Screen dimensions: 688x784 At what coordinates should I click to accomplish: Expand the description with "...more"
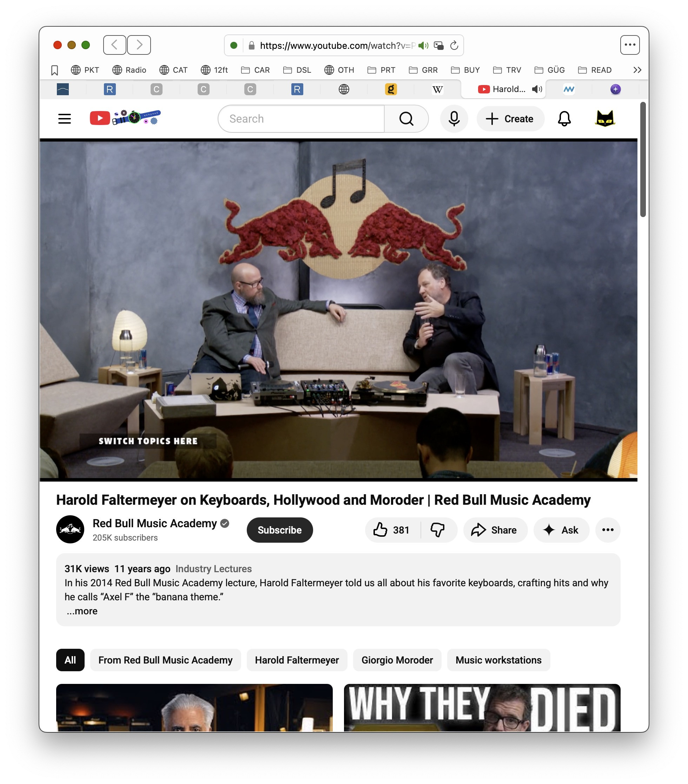point(82,611)
